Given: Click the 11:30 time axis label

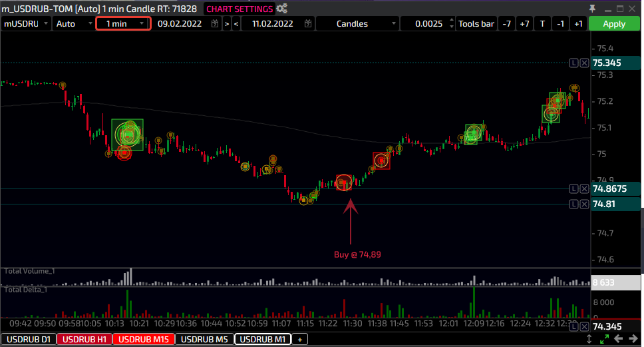Looking at the screenshot, I should click(x=353, y=324).
